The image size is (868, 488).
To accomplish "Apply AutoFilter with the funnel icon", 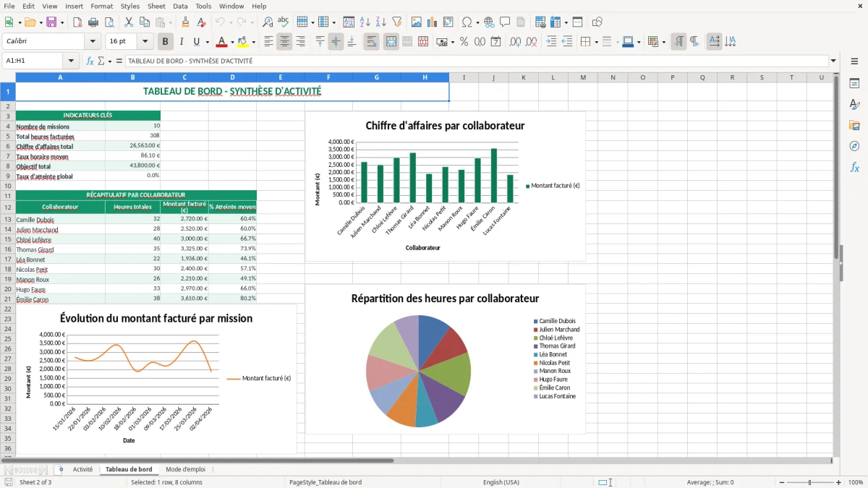I will 397,22.
